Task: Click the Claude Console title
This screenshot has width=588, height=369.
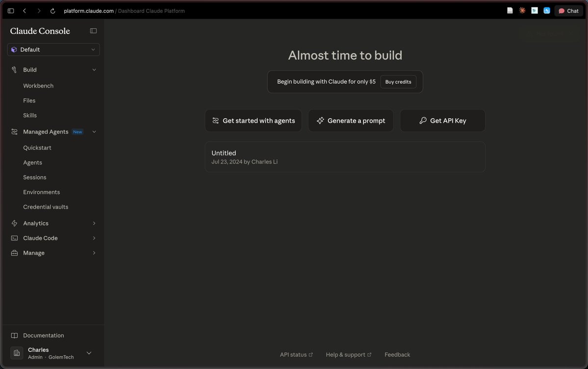Action: pyautogui.click(x=40, y=31)
